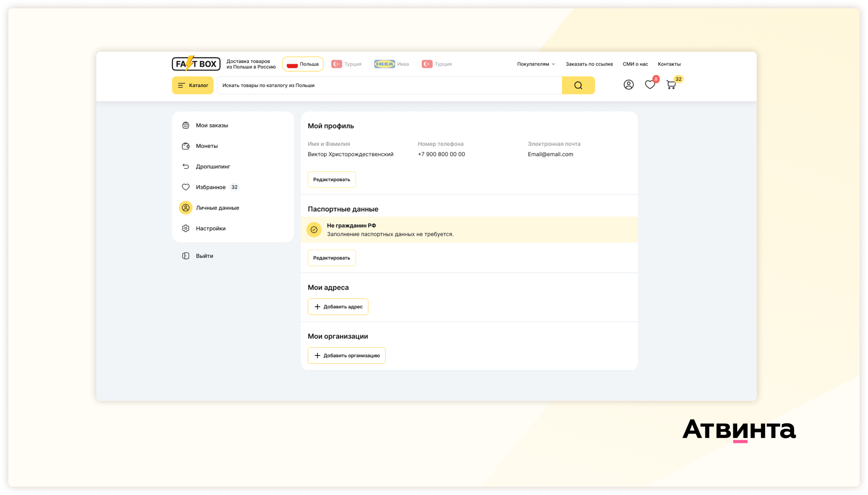Open Дропшипинг sidebar item
This screenshot has height=495, width=868.
tap(213, 167)
